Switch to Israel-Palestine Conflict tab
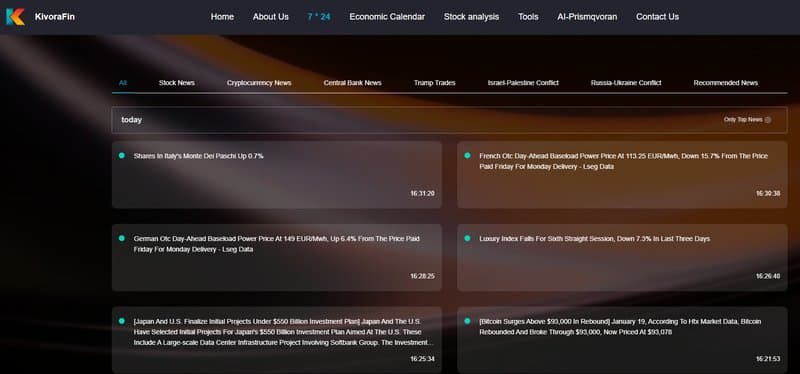This screenshot has height=374, width=800. (523, 83)
